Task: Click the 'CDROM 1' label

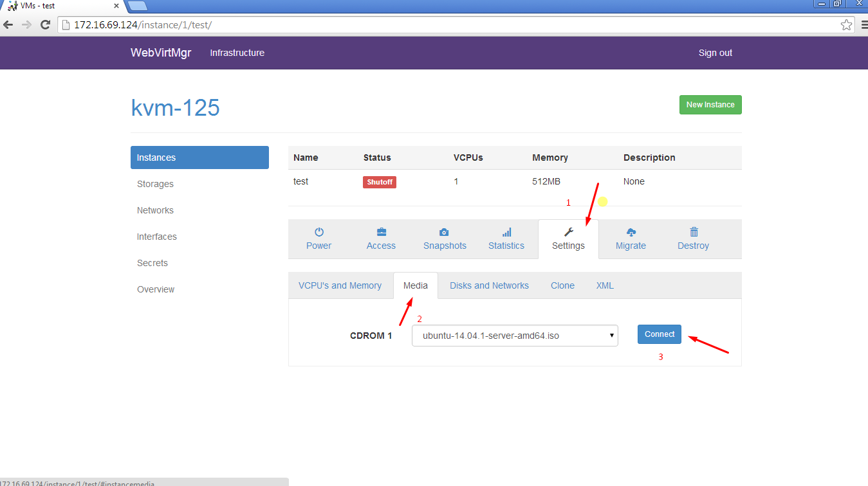Action: [x=371, y=336]
